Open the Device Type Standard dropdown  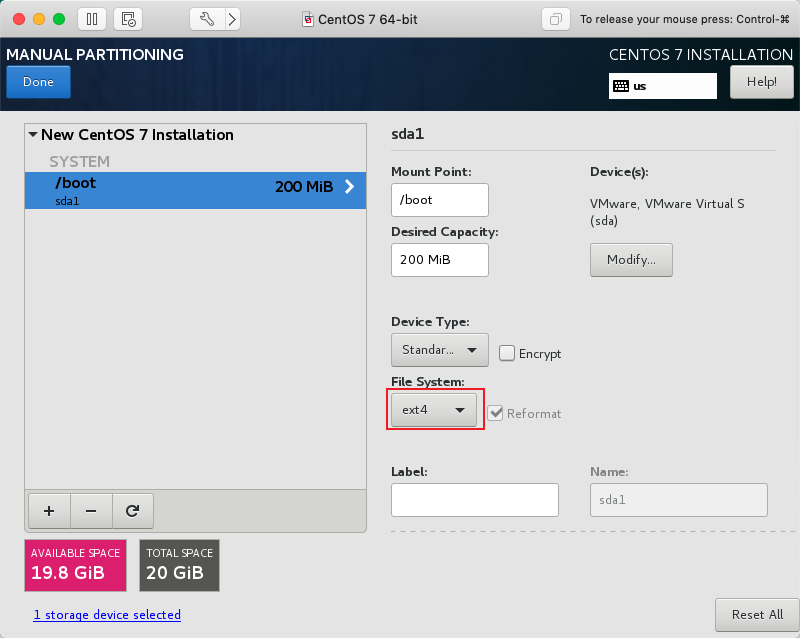[440, 350]
